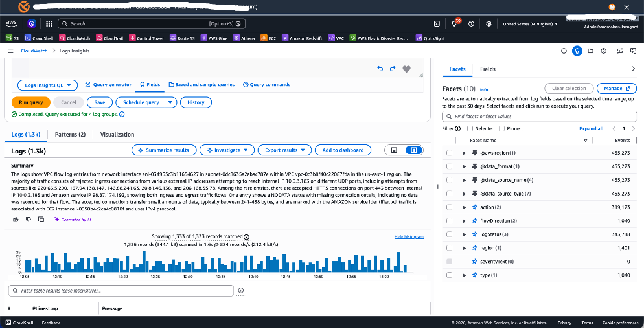The image size is (644, 329).
Task: Switch to the Patterns (2) tab
Action: click(70, 135)
